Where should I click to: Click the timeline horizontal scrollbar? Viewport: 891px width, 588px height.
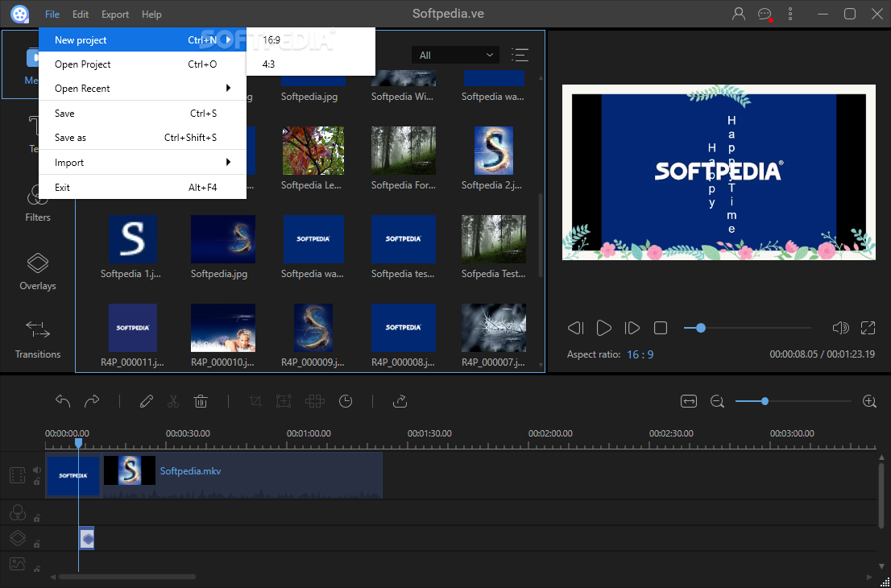tap(127, 578)
